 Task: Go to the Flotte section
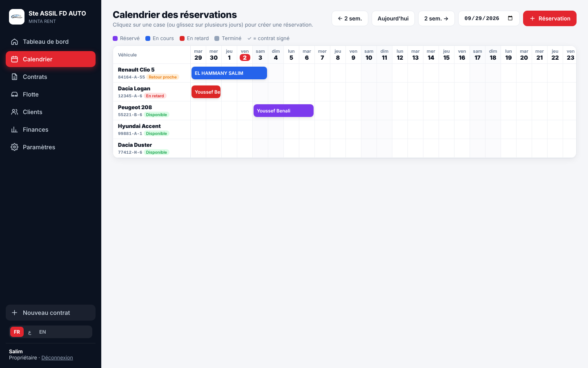pos(51,94)
